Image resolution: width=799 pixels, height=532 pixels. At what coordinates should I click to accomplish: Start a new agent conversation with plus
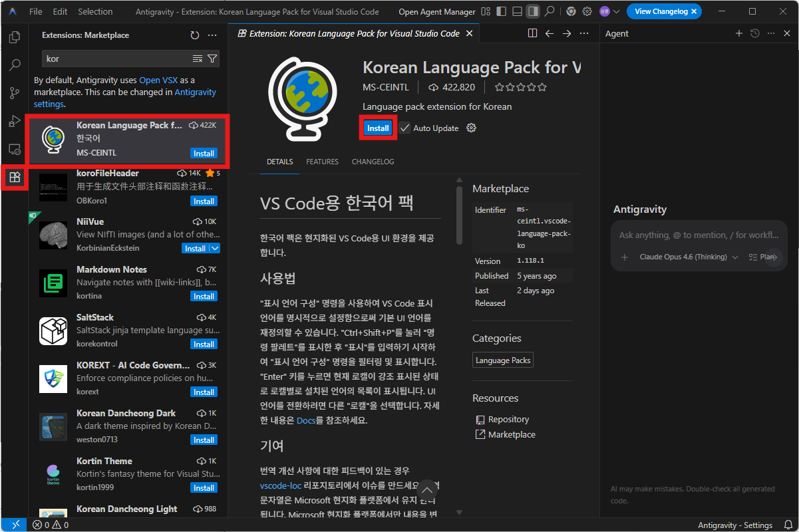pos(738,33)
